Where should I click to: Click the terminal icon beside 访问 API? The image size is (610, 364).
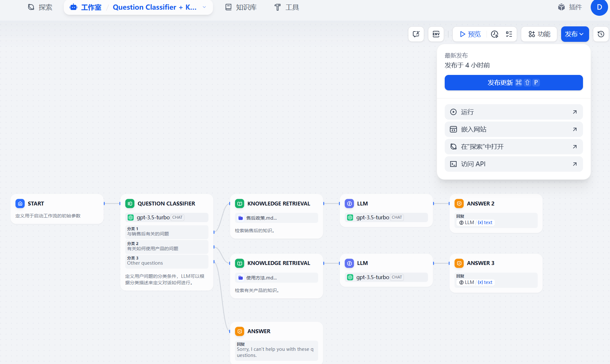(x=453, y=164)
